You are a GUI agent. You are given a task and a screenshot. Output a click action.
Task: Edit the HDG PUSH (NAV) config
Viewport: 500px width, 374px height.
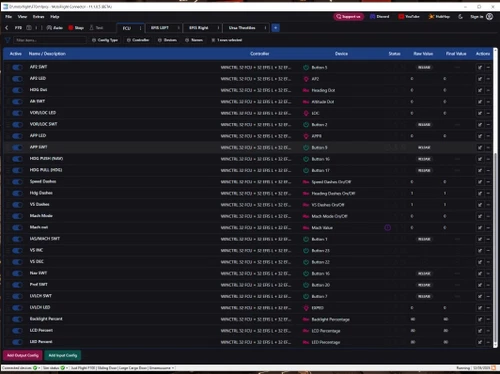(x=480, y=159)
